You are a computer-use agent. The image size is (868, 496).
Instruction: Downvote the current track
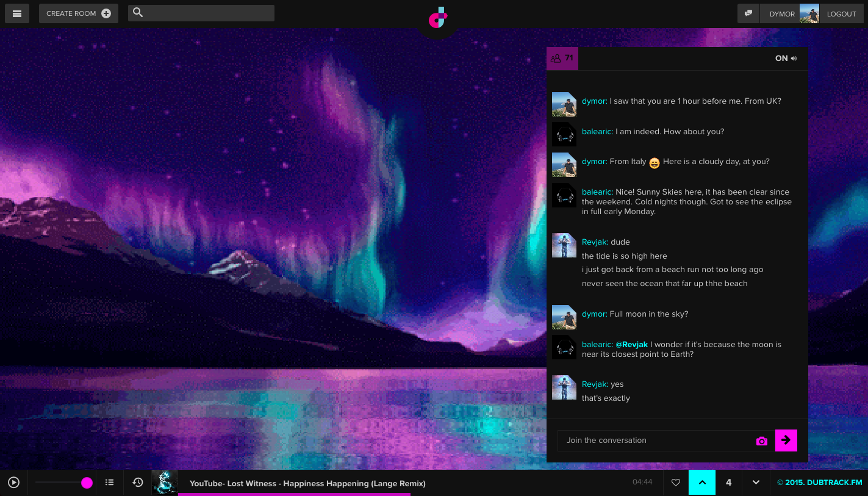pyautogui.click(x=756, y=483)
